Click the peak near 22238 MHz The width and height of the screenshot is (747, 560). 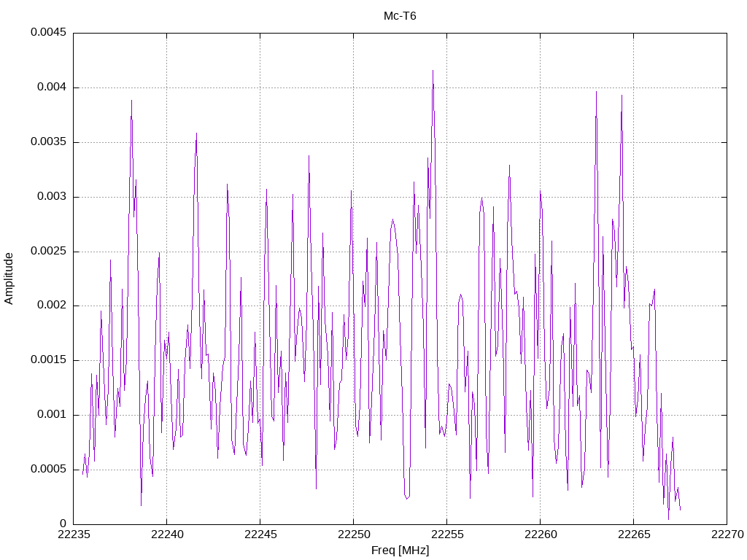[131, 101]
